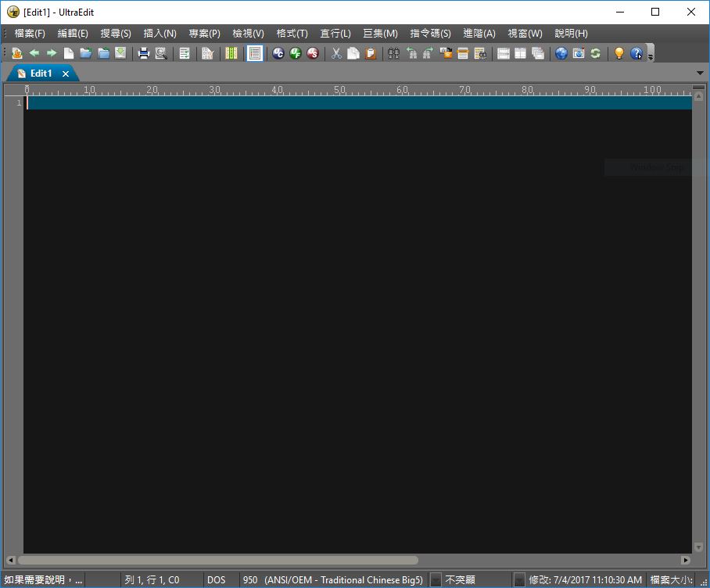This screenshot has width=710, height=588.
Task: Open the 直行(L) menu
Action: [335, 34]
